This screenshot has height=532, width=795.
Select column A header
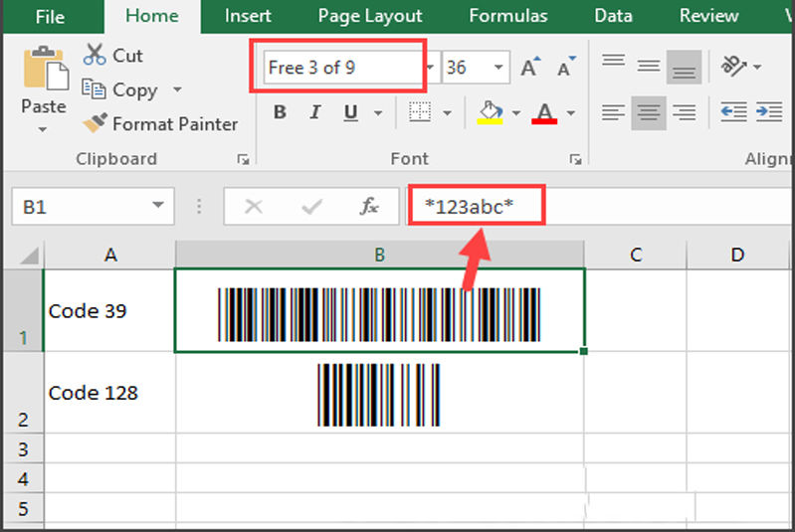point(110,255)
